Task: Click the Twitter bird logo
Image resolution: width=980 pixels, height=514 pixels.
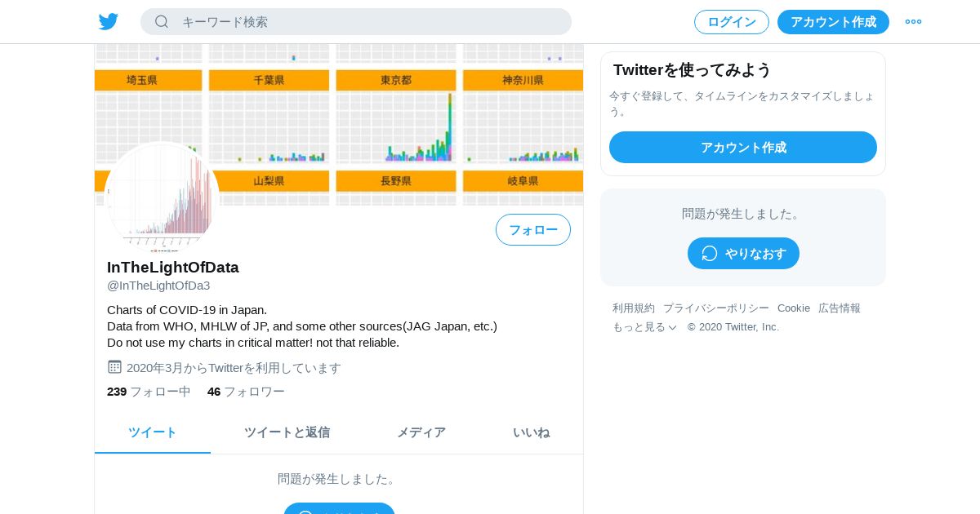Action: pos(109,22)
